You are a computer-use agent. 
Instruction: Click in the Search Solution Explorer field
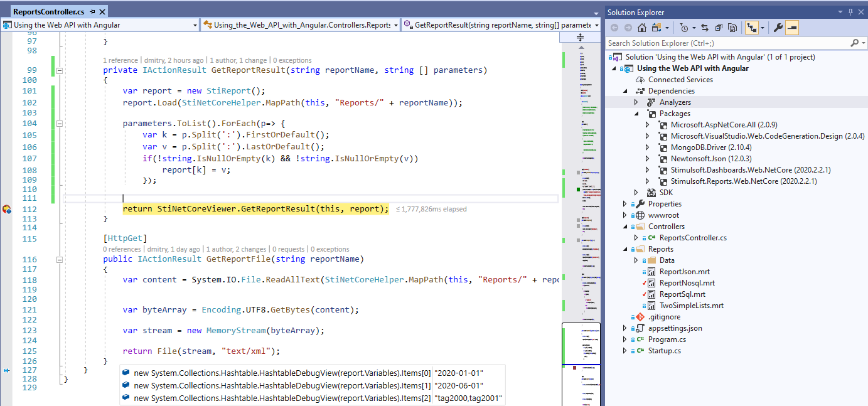[727, 43]
